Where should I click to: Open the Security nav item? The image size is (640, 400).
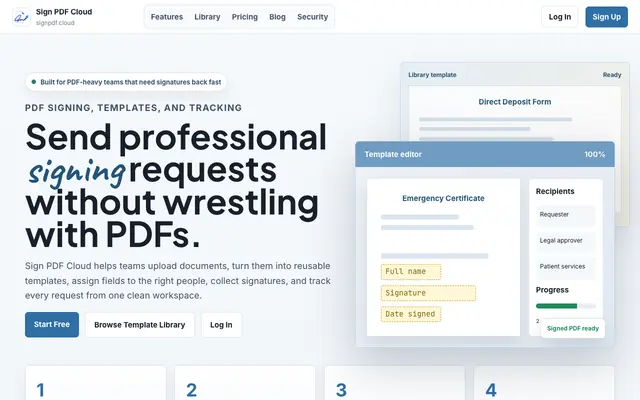tap(312, 17)
